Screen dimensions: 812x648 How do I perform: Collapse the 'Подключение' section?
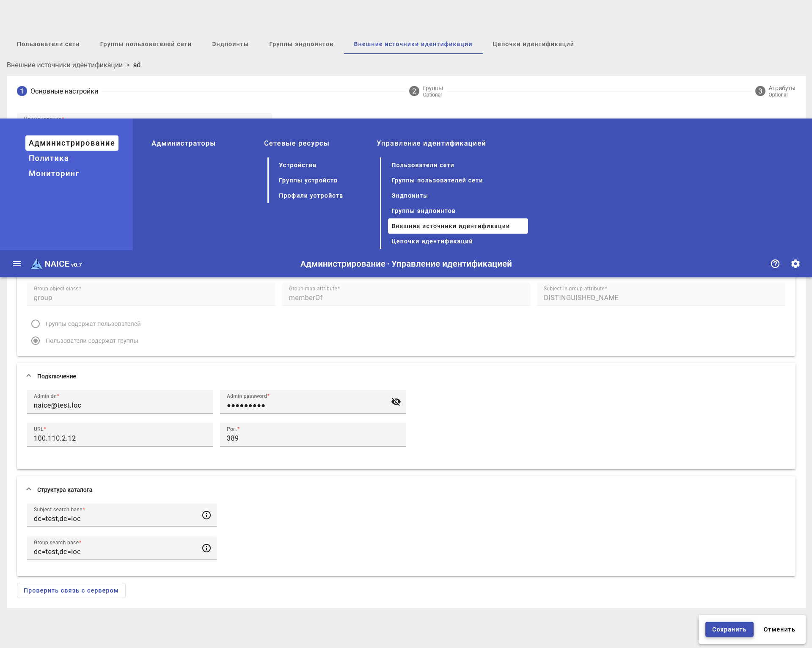[29, 376]
